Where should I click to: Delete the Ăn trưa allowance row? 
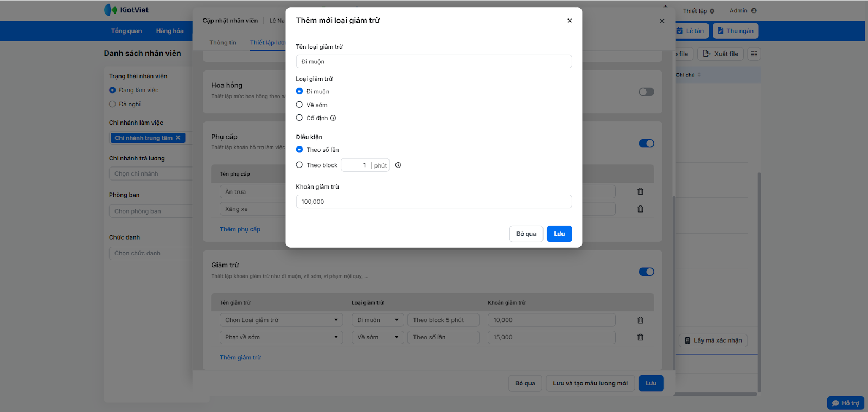tap(640, 191)
